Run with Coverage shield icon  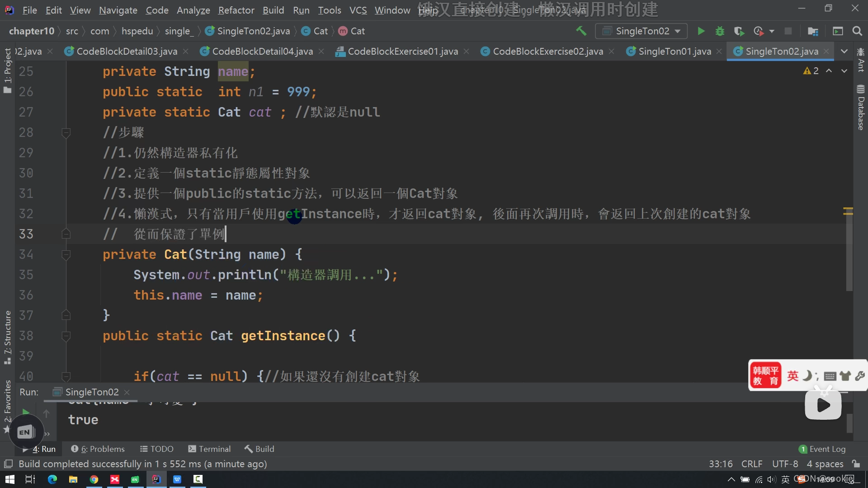coord(739,31)
